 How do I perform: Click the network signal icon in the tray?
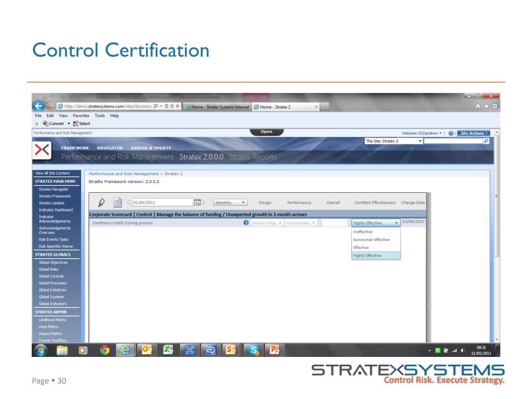point(454,351)
